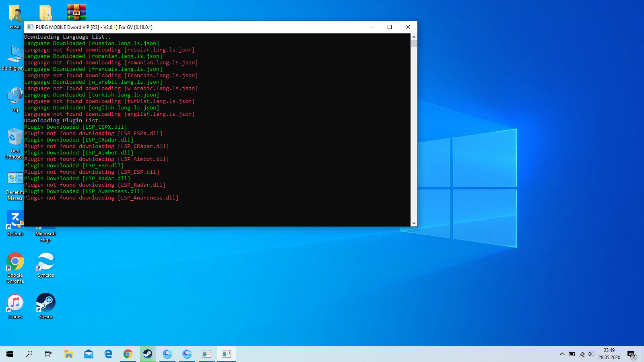644x362 pixels.
Task: Open the Syncios desktop shortcut
Action: pyautogui.click(x=46, y=265)
